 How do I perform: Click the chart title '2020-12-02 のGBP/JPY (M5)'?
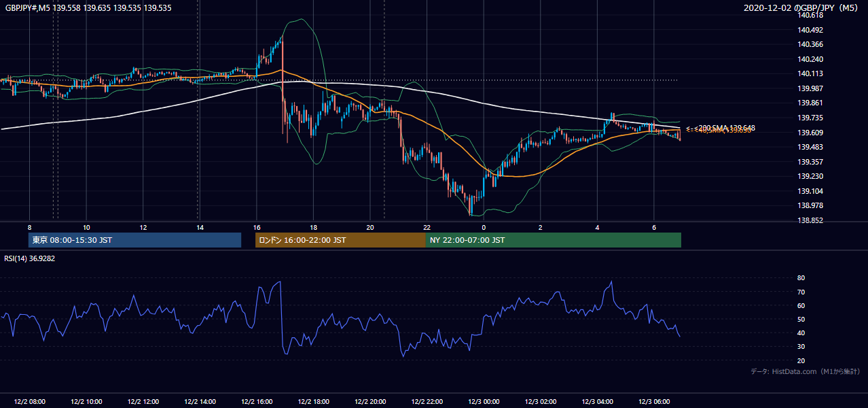point(802,8)
